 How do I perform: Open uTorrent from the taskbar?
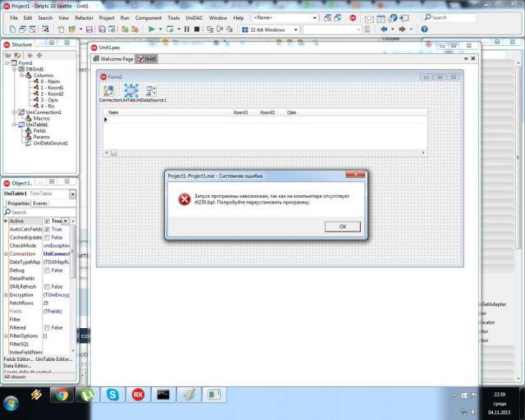(x=87, y=395)
